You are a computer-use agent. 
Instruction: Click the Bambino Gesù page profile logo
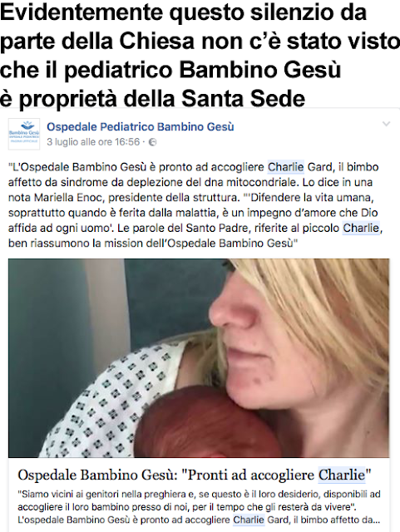coord(24,134)
